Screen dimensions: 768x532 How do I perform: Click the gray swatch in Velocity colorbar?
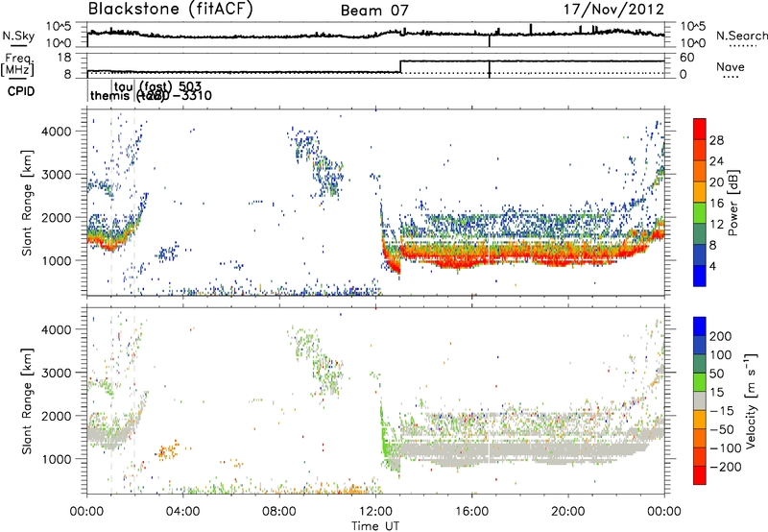click(x=700, y=400)
